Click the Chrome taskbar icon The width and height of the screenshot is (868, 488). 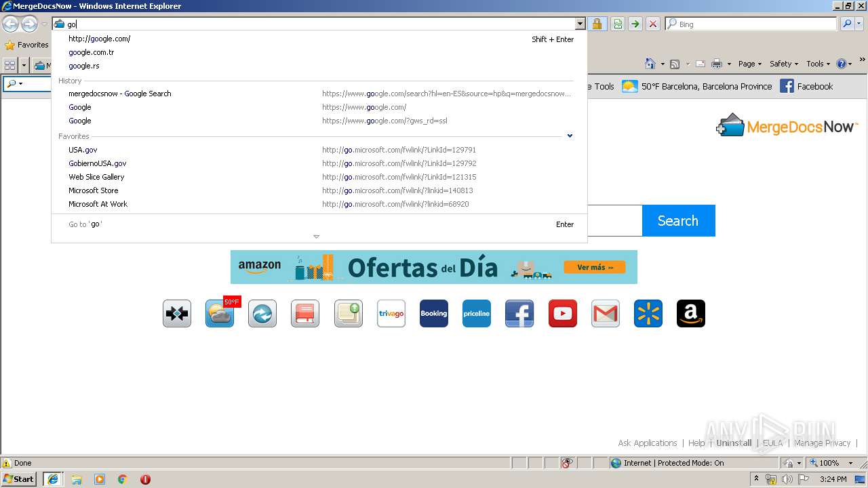coord(122,479)
